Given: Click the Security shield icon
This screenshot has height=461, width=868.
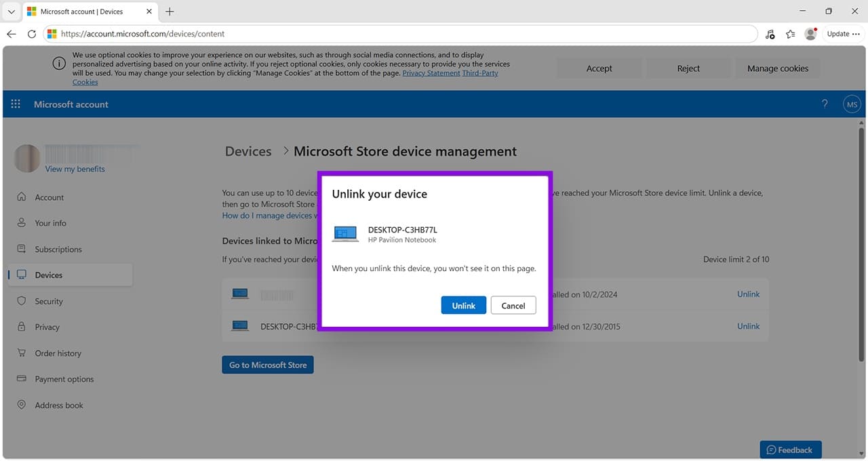Looking at the screenshot, I should coord(21,300).
